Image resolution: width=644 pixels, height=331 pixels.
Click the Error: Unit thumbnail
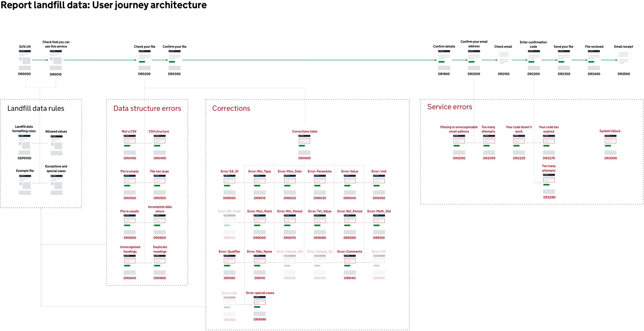379,185
